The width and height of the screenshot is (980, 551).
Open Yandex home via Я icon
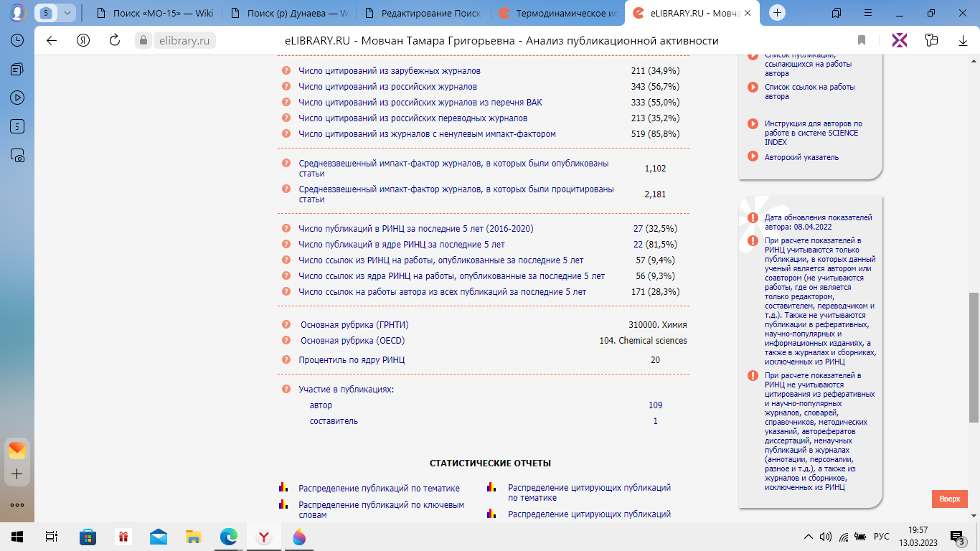[83, 41]
